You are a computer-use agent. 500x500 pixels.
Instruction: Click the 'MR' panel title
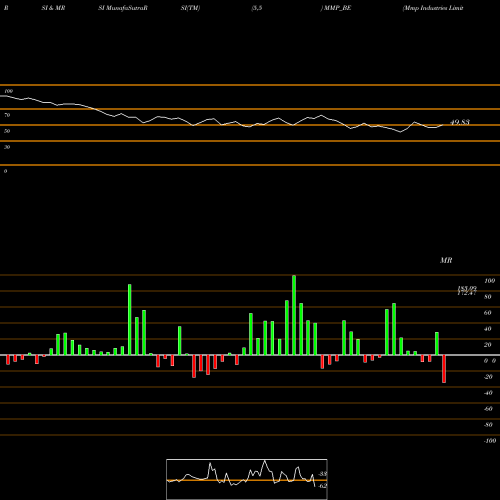[446, 260]
